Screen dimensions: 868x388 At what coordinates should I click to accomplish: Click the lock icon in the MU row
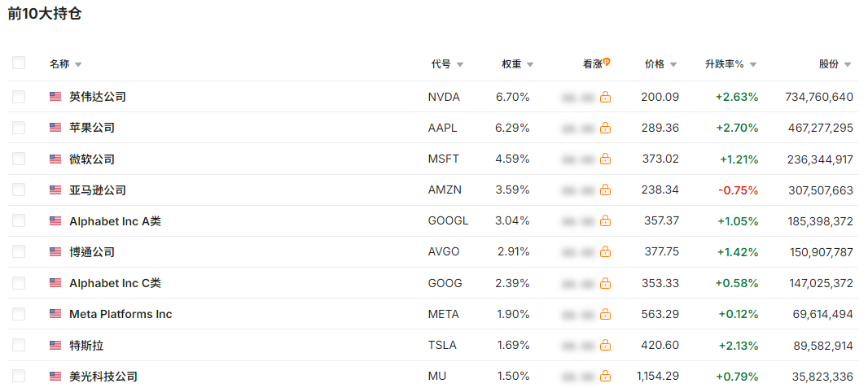[x=606, y=377]
